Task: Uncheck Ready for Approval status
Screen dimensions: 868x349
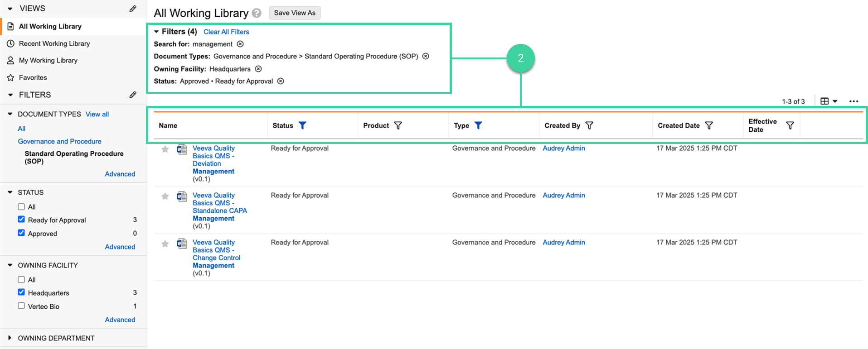Action: click(21, 220)
